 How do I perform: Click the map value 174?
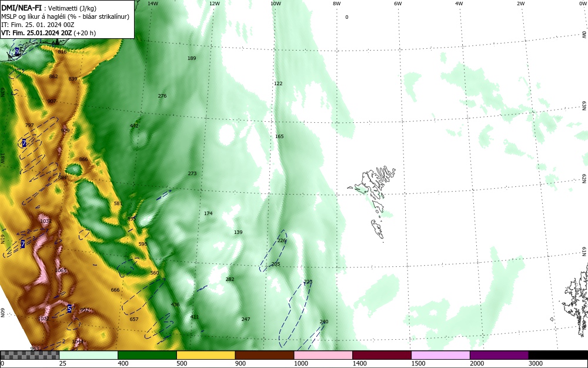coord(208,213)
